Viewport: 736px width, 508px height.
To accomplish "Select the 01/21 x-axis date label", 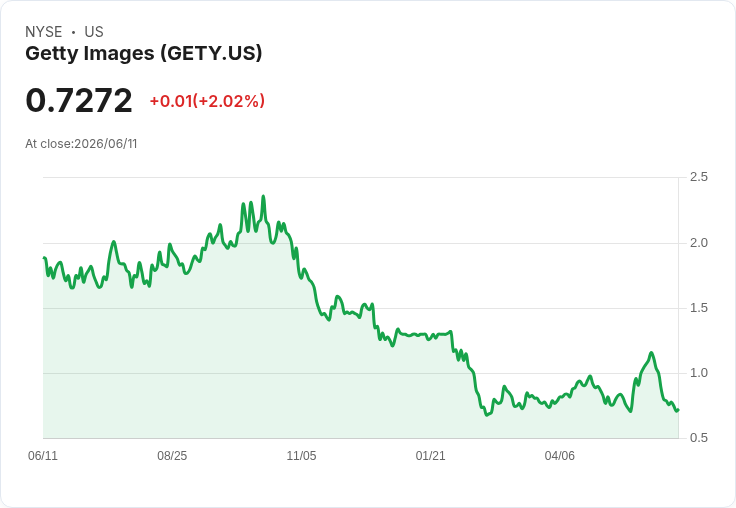I will pyautogui.click(x=430, y=455).
